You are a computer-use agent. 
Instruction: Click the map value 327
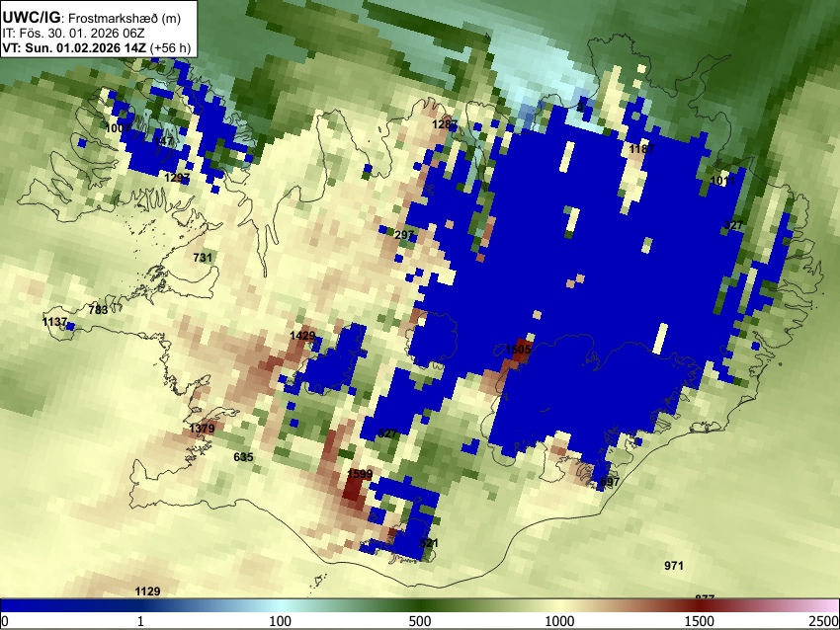click(x=733, y=225)
